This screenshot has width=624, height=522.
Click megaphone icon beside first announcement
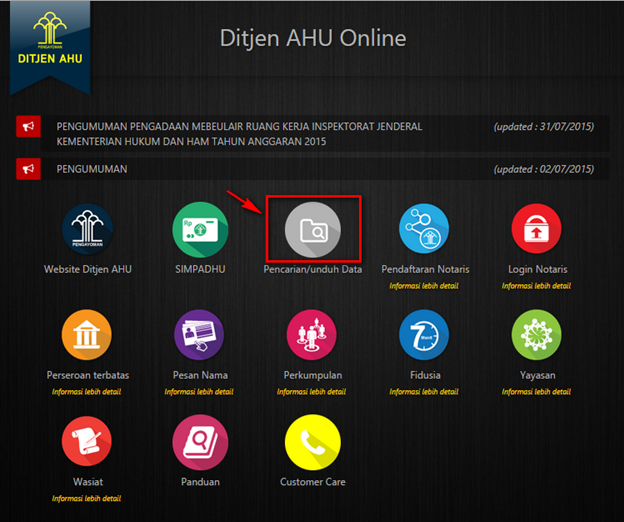coord(29,126)
